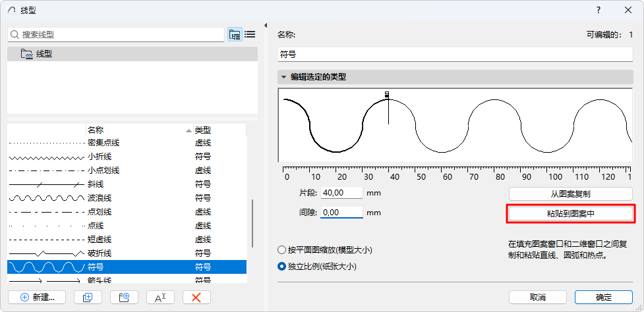Sort list by 名称 column header
Screen dimensions: 644x312
coord(139,130)
